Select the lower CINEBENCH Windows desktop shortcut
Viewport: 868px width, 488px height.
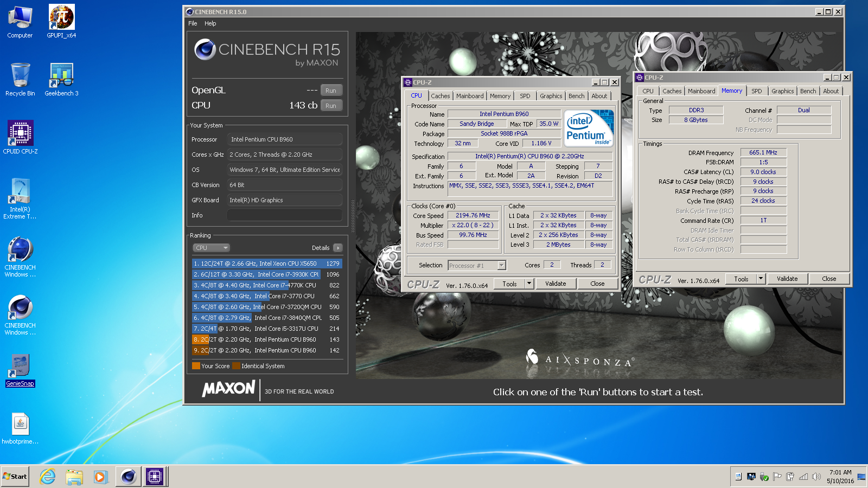tap(20, 315)
